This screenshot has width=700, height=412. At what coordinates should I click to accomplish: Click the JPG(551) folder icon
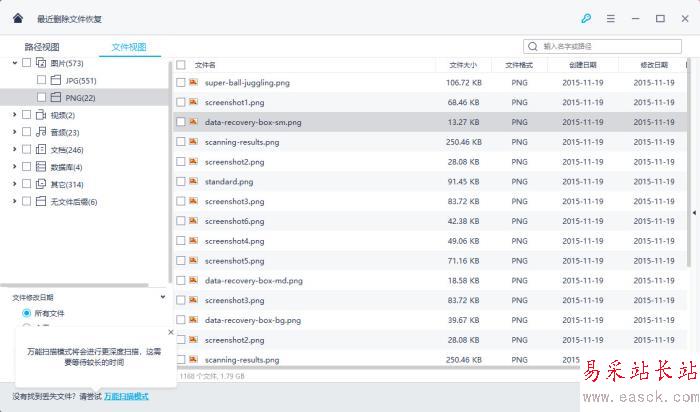[56, 80]
